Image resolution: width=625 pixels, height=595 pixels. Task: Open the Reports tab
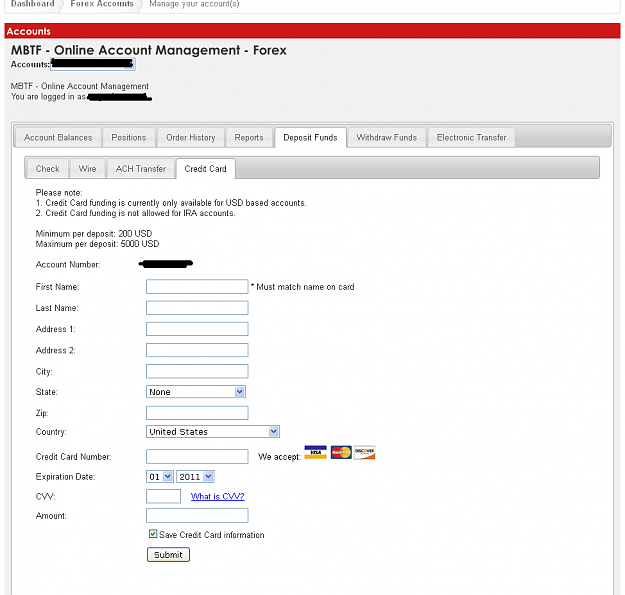(249, 137)
